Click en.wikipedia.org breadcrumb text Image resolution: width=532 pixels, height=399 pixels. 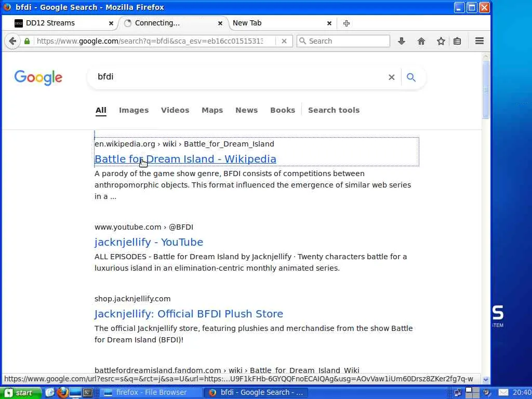click(184, 144)
